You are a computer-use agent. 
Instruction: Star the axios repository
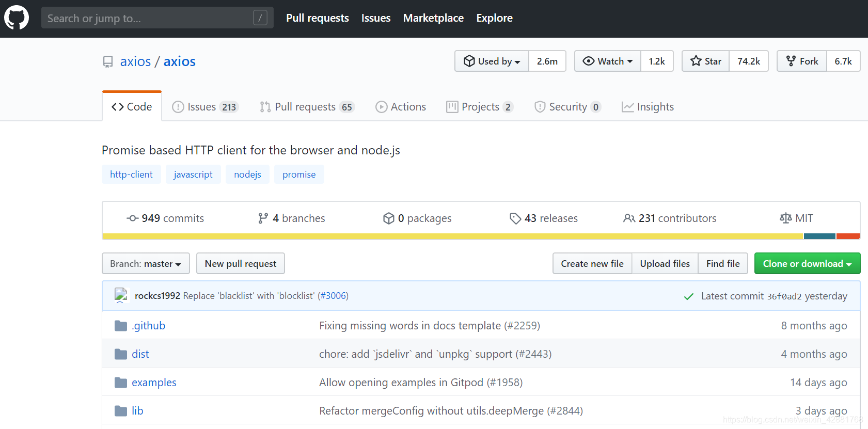(x=706, y=61)
